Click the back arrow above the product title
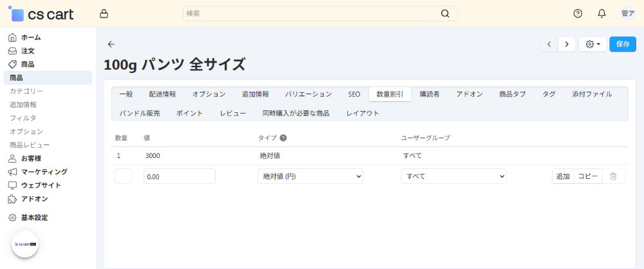Viewport: 644px width, 269px height. tap(111, 44)
